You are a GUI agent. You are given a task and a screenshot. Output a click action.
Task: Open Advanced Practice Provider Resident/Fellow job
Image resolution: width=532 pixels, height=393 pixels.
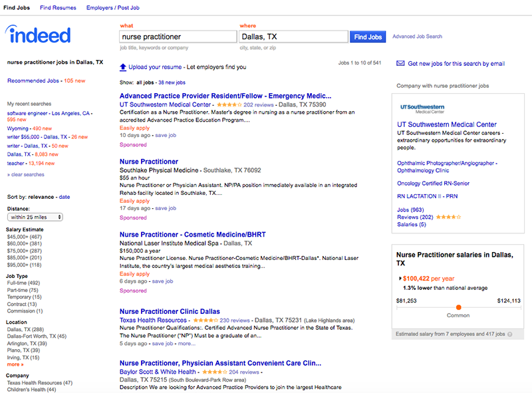(x=225, y=96)
